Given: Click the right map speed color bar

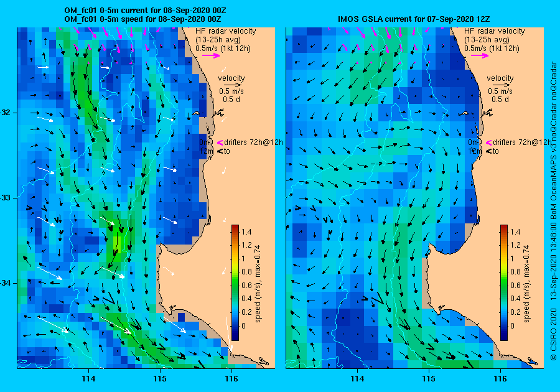Looking at the screenshot, I should (504, 282).
